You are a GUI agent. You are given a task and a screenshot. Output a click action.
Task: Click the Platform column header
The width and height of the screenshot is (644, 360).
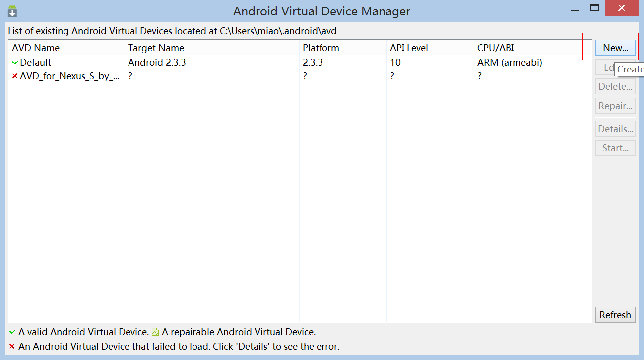343,48
